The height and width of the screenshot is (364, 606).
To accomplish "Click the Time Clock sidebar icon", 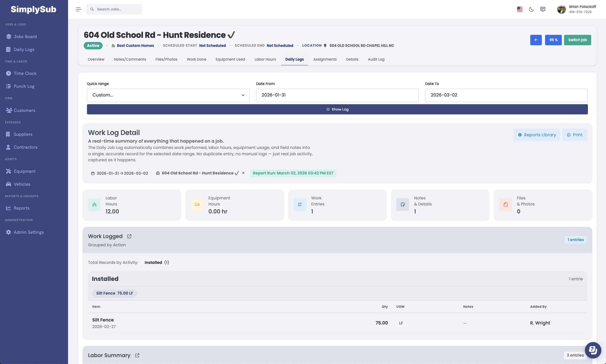I will [9, 73].
